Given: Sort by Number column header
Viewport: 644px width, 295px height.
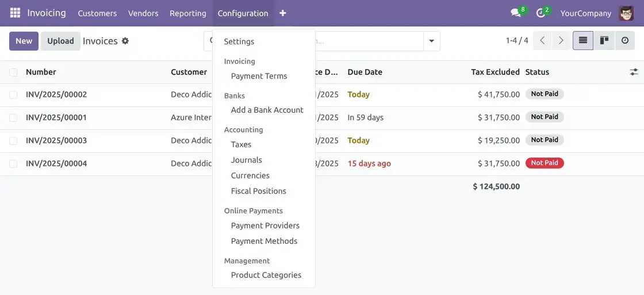Looking at the screenshot, I should tap(41, 72).
